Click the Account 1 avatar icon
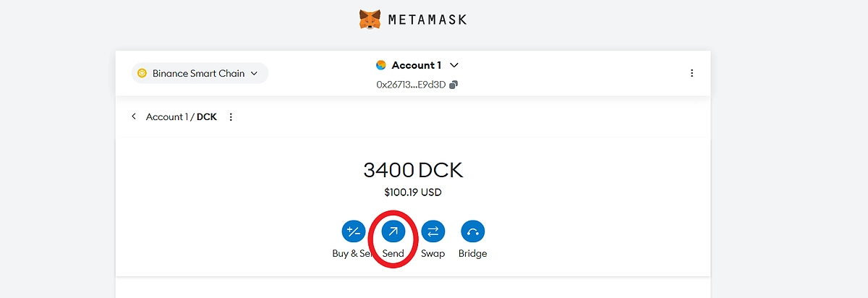Screen dimensions: 868x298 pos(381,65)
